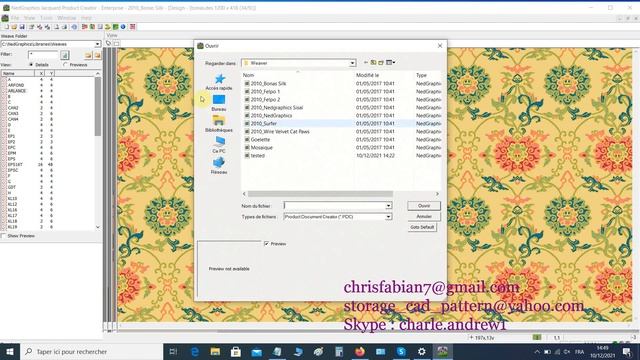Click the rectangle tool icon under View
Screen dimensions: 640x360
pyautogui.click(x=116, y=43)
